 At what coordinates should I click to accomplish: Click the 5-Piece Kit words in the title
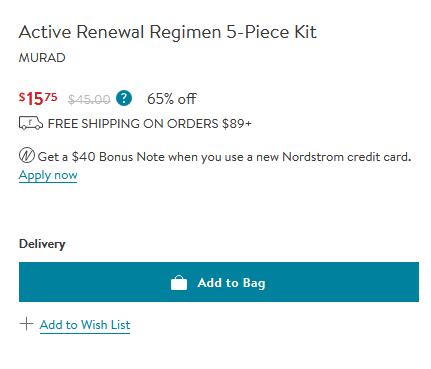pos(271,32)
